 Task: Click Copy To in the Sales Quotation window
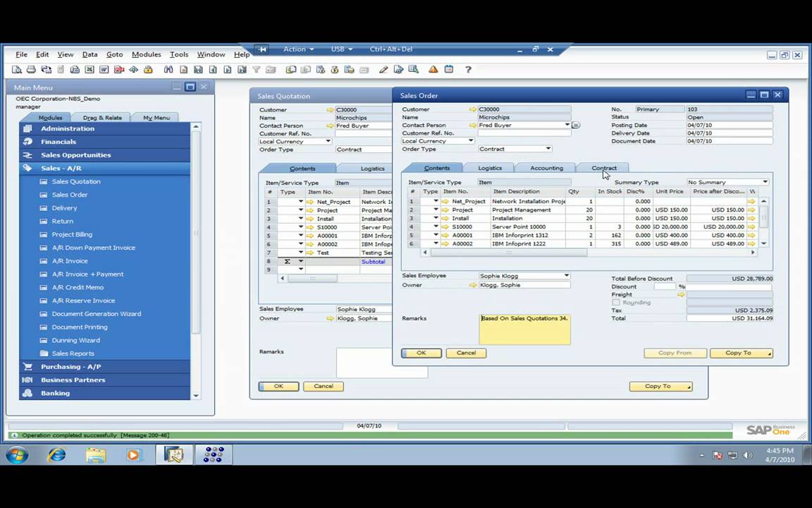[660, 386]
